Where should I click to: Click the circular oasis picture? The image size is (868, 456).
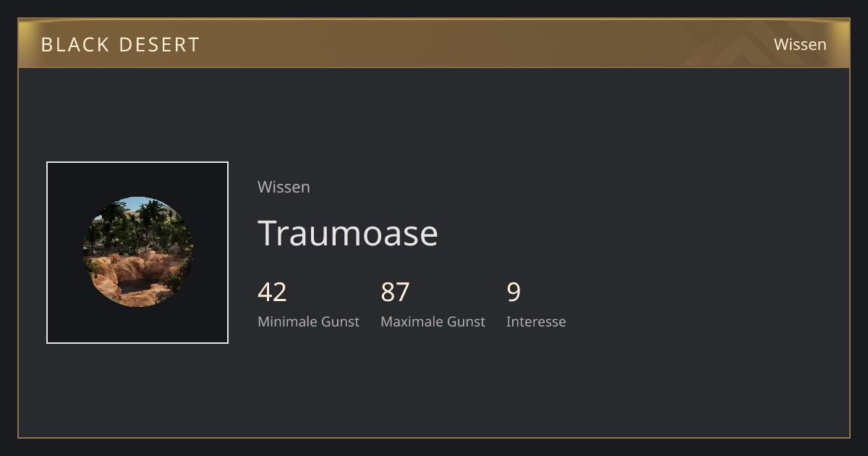point(137,252)
